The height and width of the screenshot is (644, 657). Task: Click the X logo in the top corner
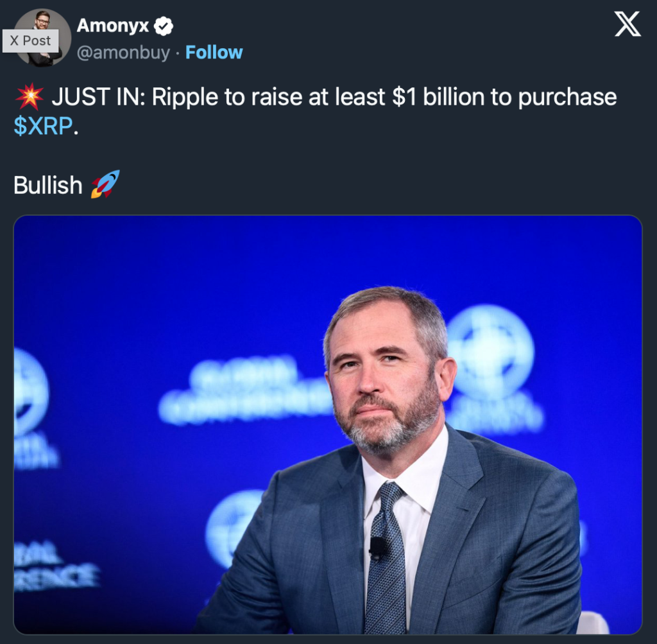coord(627,24)
